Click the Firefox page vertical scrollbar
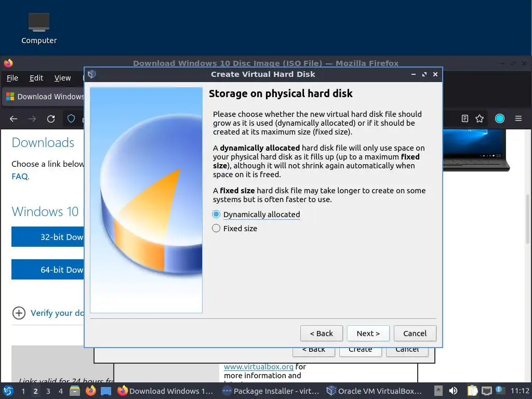 pos(528,219)
